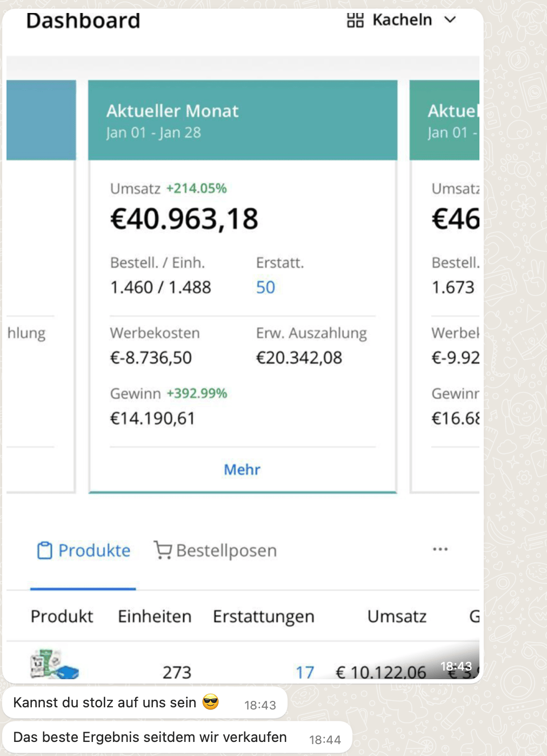This screenshot has width=547, height=756.
Task: Open the three-dots more options menu
Action: [440, 549]
